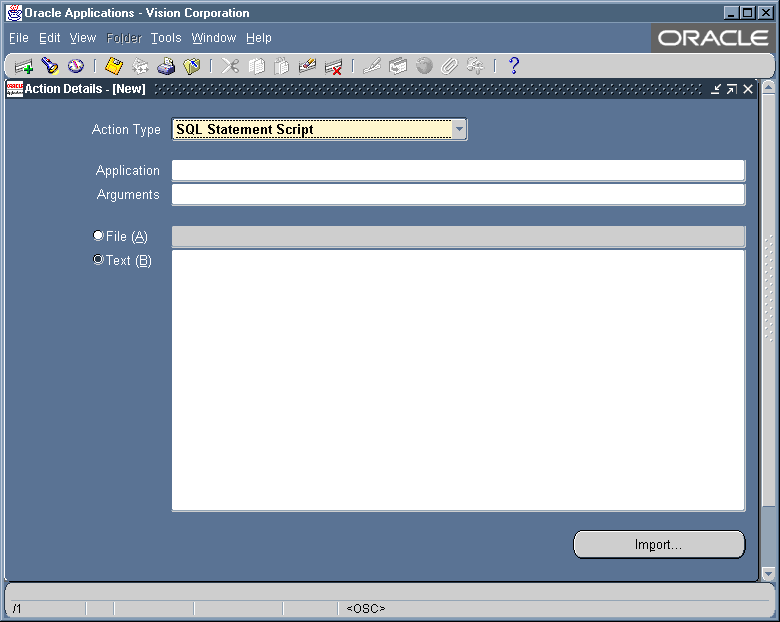Open the Tools menu
The height and width of the screenshot is (622, 780).
[166, 38]
